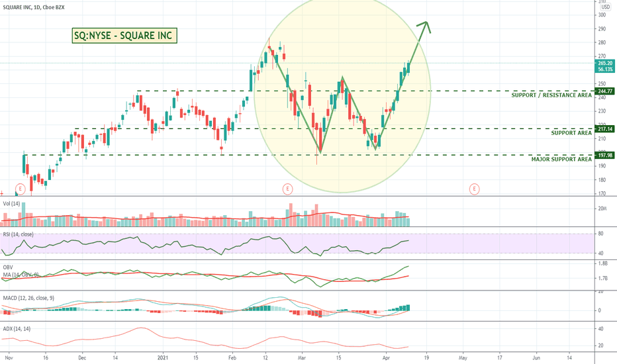Select the USD currency label on price axis
Image resolution: width=617 pixels, height=364 pixels.
point(605,7)
